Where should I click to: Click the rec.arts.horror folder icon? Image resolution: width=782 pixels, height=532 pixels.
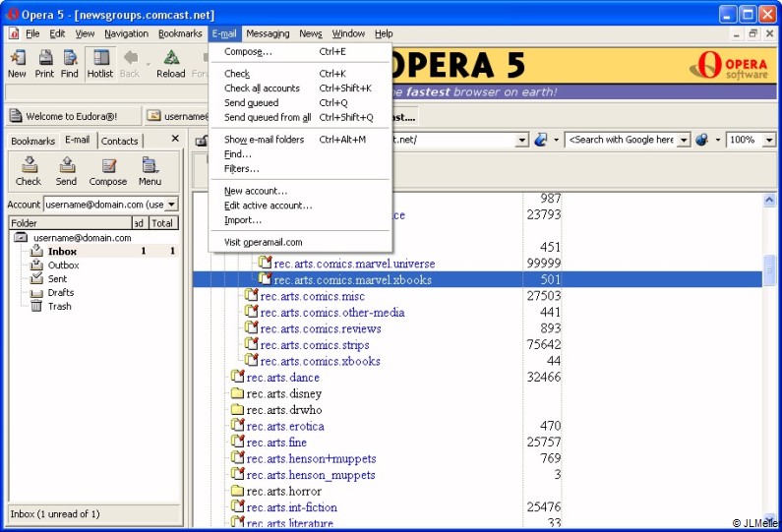point(237,491)
